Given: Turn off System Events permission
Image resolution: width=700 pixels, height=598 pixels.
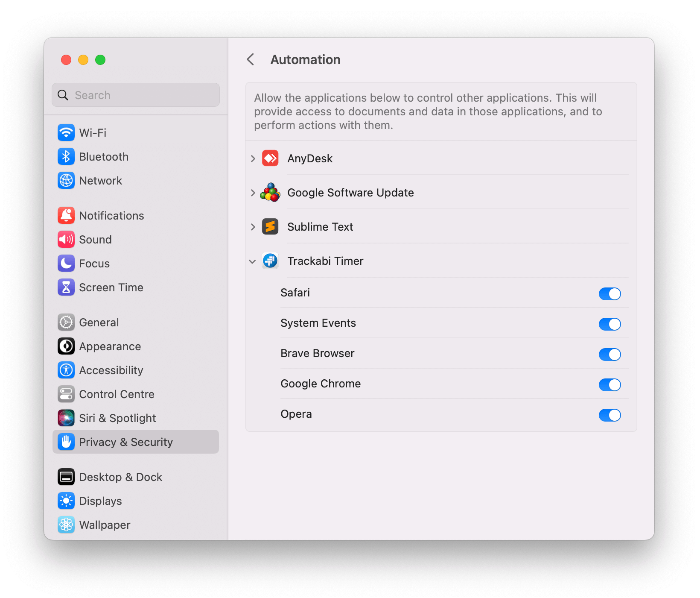Looking at the screenshot, I should coord(610,324).
